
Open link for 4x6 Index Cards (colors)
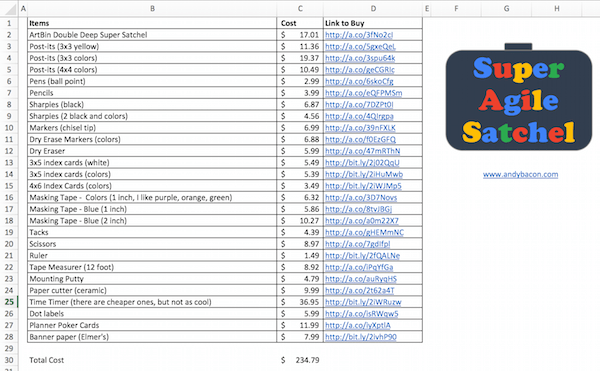pos(363,186)
